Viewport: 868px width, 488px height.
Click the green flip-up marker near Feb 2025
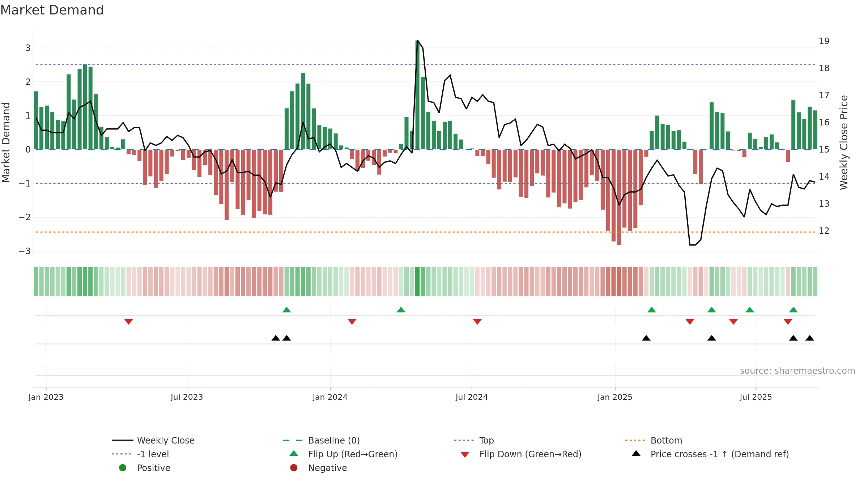[x=652, y=310]
